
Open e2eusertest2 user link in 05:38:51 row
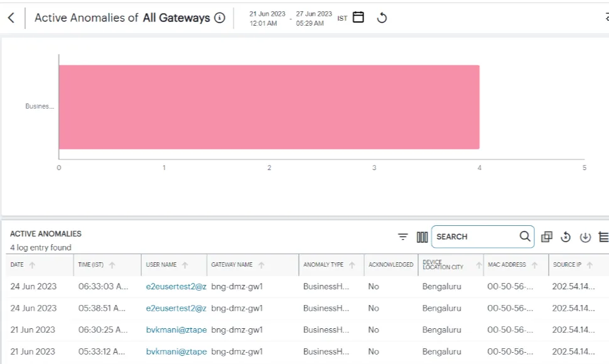176,308
